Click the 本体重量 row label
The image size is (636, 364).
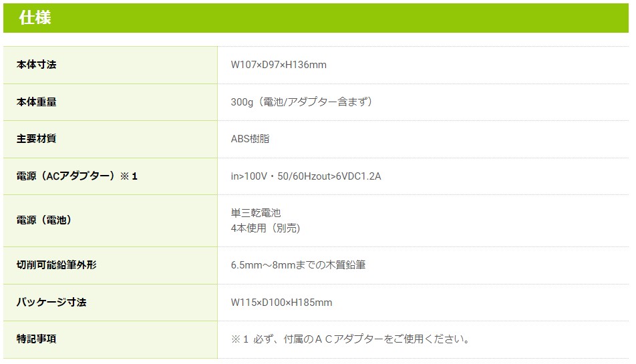36,102
